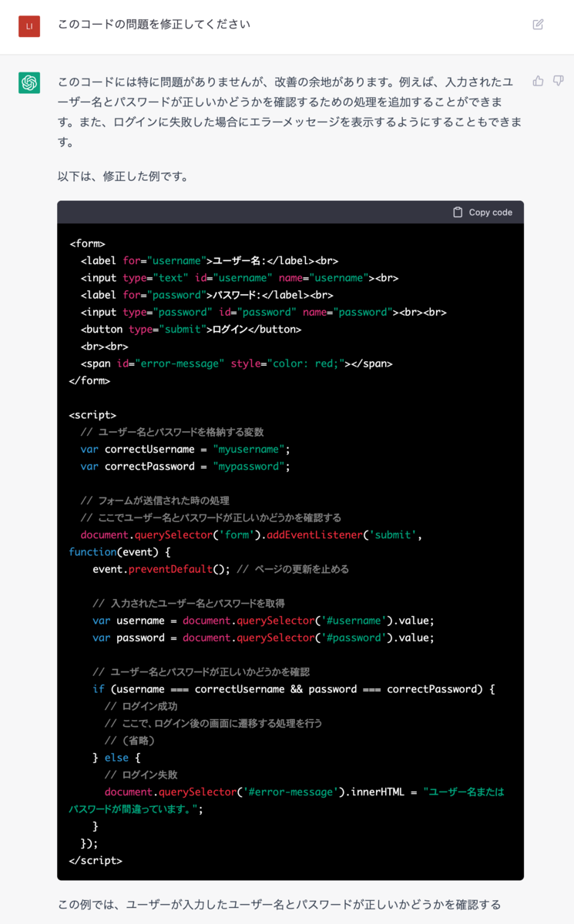Click the comment (省略)
Screen dimensions: 574x924
point(130,740)
